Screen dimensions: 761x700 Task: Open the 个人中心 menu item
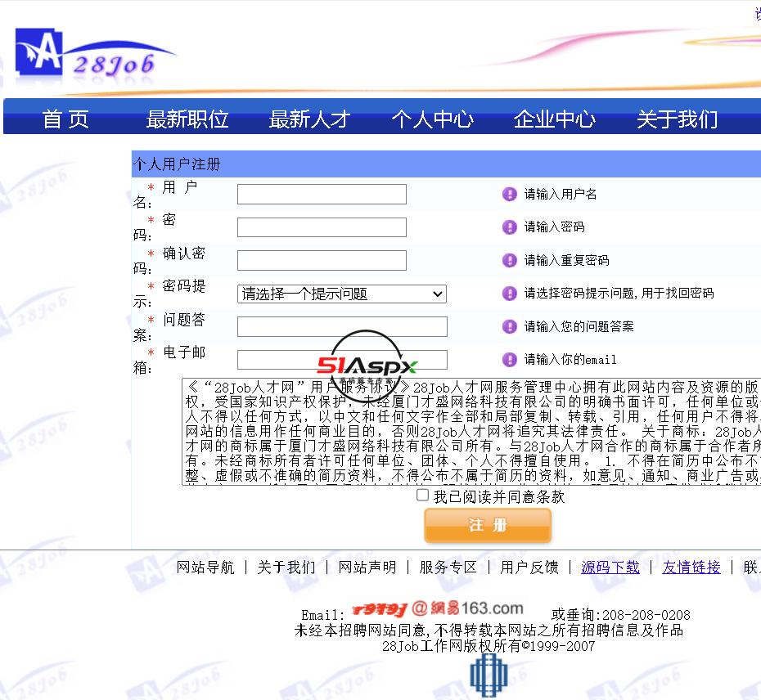tap(432, 119)
